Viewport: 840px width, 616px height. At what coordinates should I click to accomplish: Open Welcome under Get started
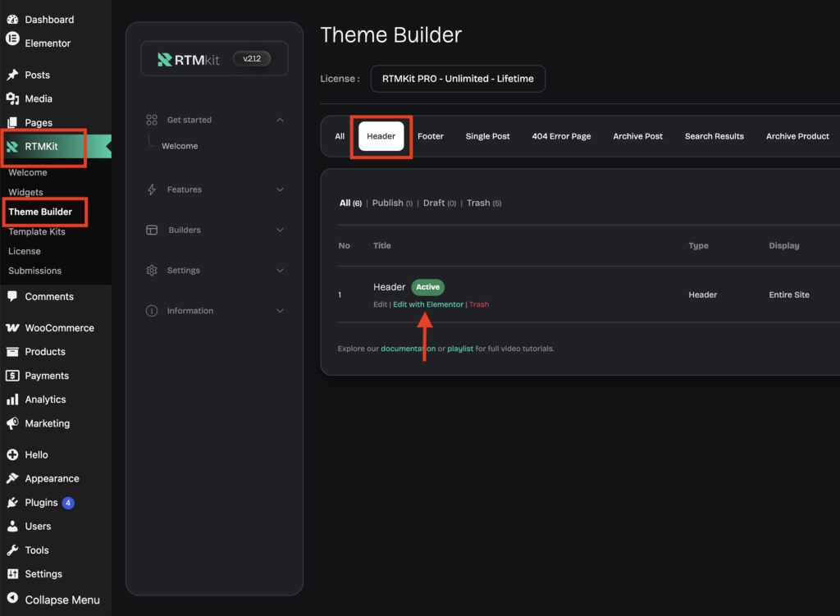tap(180, 146)
